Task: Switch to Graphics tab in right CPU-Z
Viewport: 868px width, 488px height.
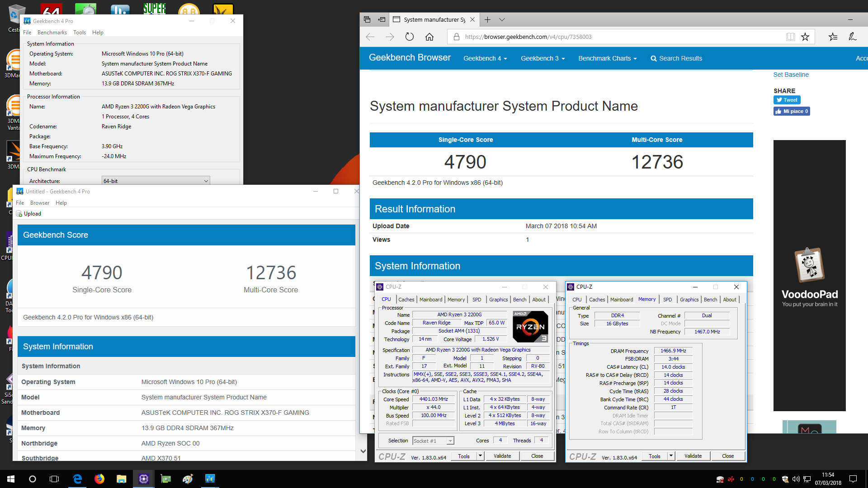Action: (689, 300)
